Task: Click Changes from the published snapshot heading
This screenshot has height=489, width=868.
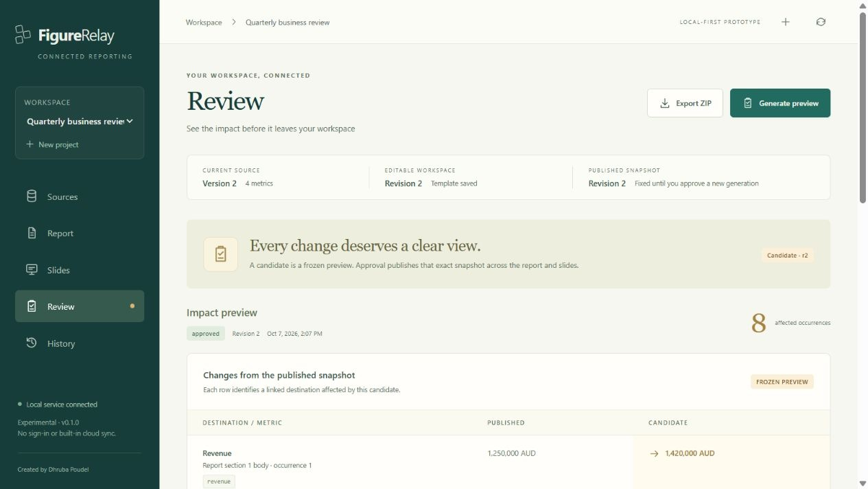Action: [x=279, y=375]
